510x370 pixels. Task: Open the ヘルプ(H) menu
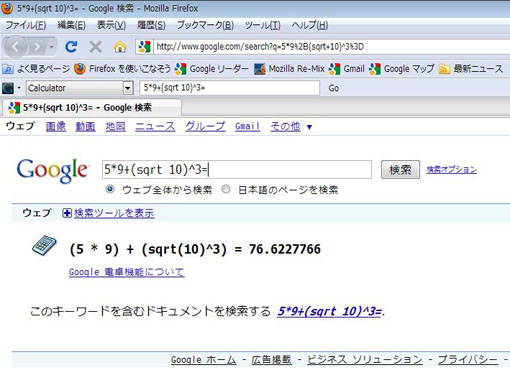click(310, 25)
